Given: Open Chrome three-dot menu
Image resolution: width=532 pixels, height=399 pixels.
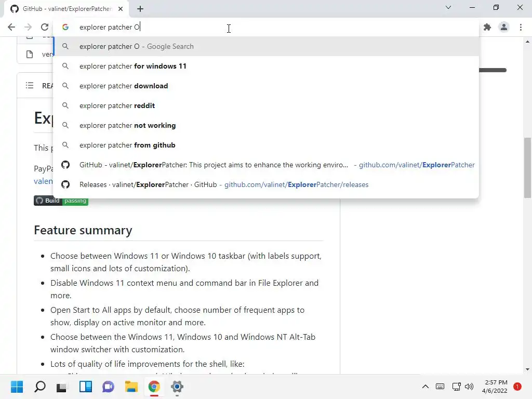Looking at the screenshot, I should click(521, 27).
